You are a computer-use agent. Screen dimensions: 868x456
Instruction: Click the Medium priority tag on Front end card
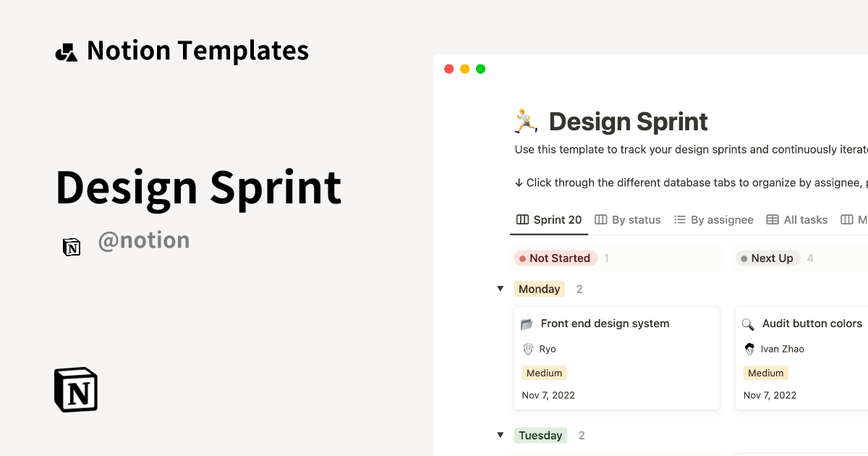point(544,373)
